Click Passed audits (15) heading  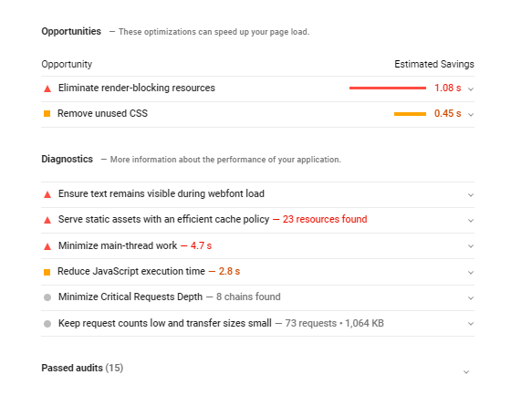(x=82, y=368)
